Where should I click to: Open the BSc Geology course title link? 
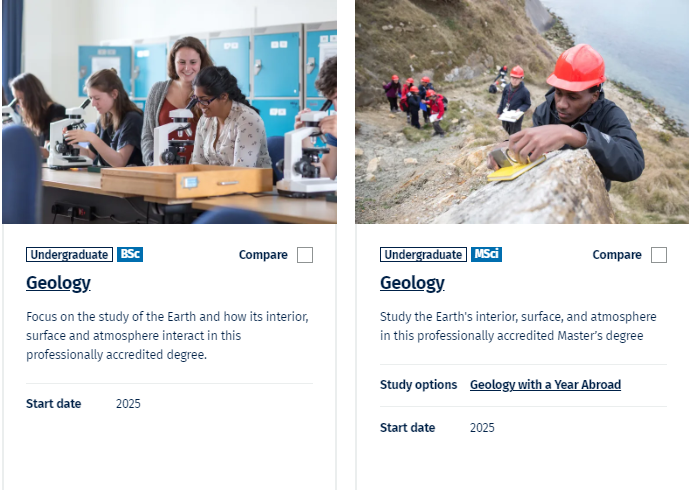[58, 283]
